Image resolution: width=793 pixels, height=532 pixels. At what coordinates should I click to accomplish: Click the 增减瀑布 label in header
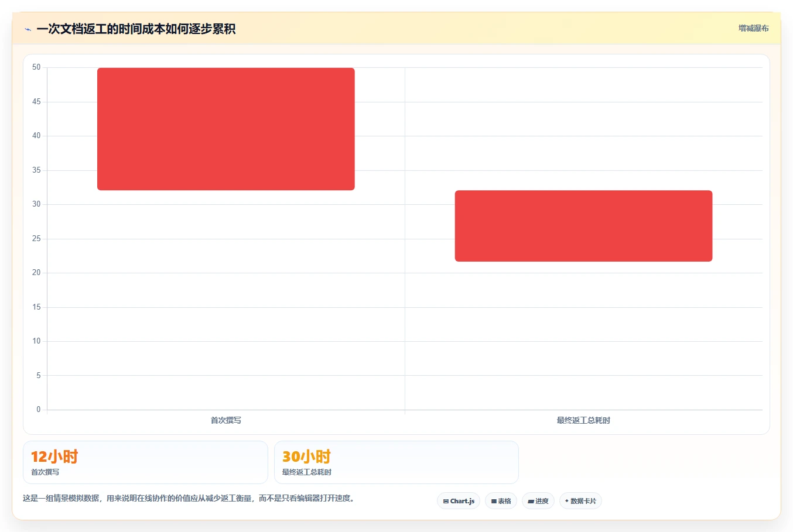pos(753,28)
